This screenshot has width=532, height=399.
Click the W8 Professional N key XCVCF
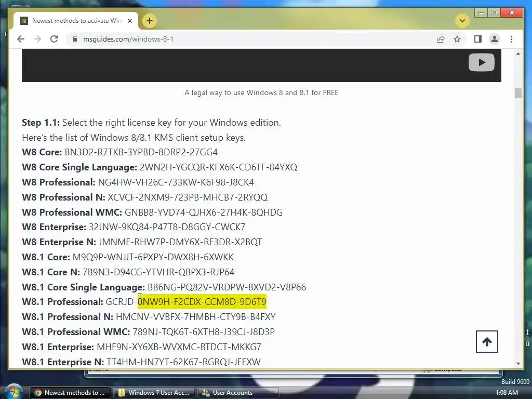click(x=188, y=197)
